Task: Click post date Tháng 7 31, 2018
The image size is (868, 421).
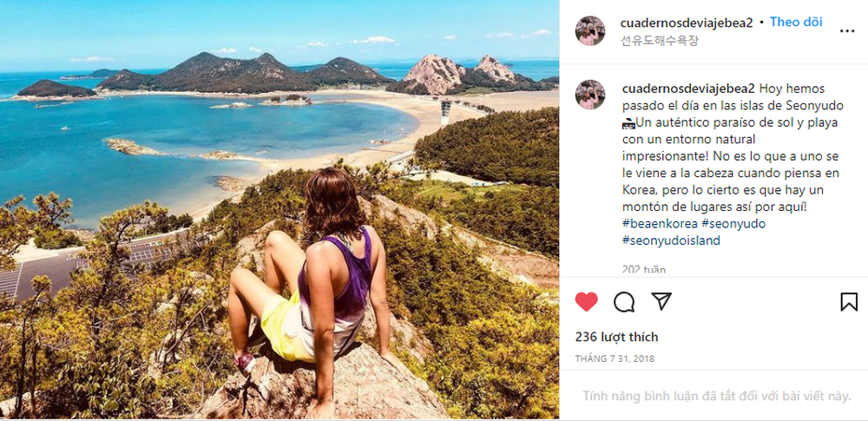Action: point(615,359)
